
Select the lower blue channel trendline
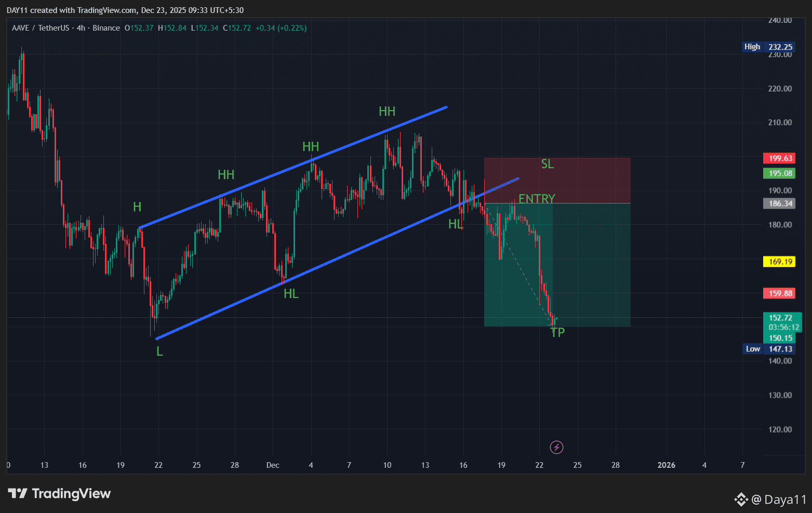337,259
